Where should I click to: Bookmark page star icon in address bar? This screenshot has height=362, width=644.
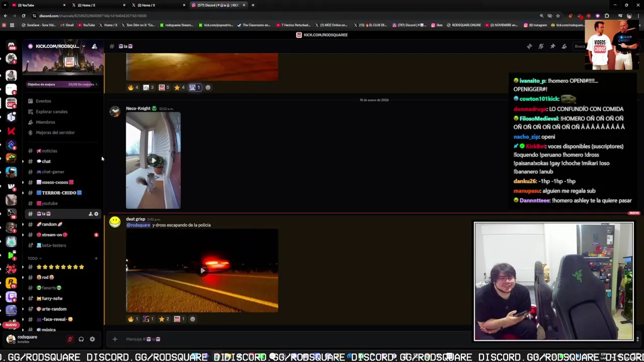tap(558, 16)
